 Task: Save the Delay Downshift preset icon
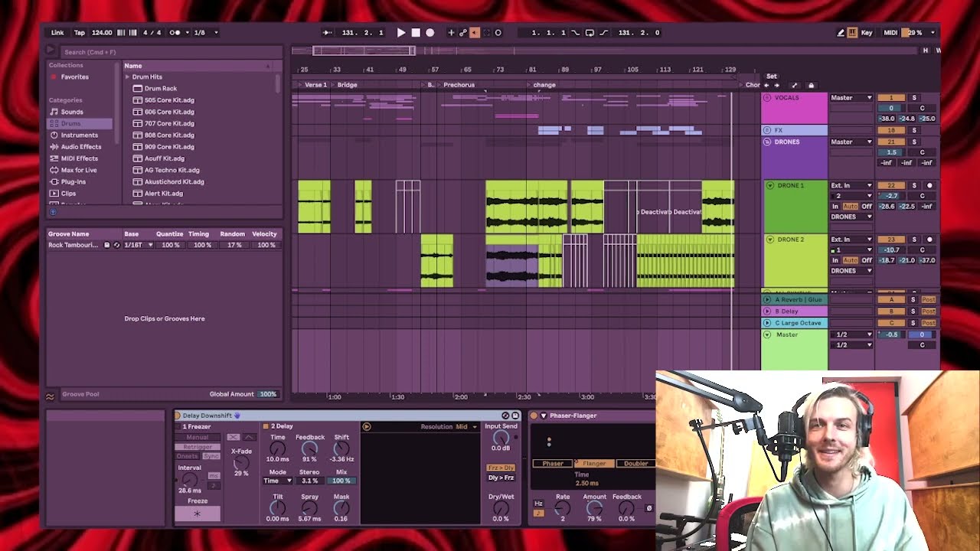(x=515, y=416)
